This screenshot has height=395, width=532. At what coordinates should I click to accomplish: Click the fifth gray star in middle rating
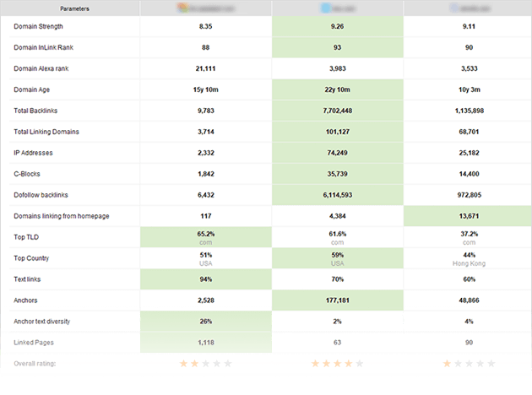[x=360, y=364]
